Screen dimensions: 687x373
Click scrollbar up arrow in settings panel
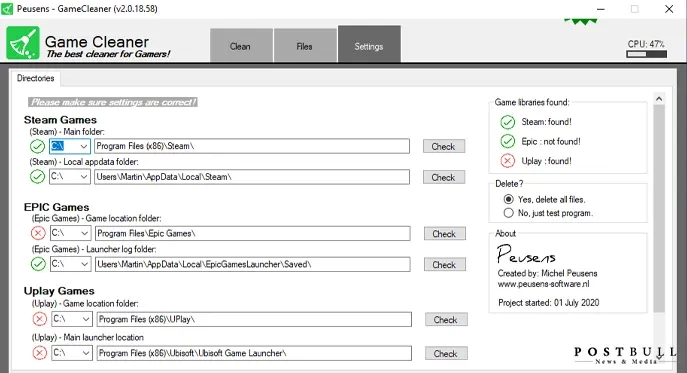pos(659,99)
